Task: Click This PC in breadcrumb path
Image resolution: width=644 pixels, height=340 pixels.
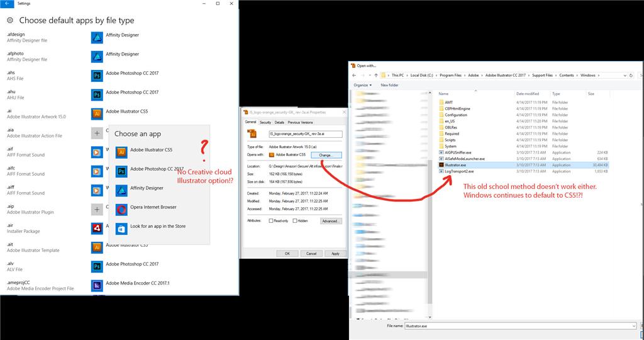Action: point(397,76)
